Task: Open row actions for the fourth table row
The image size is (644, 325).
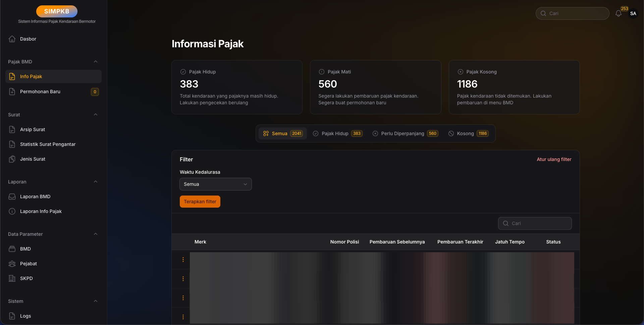Action: [x=183, y=317]
